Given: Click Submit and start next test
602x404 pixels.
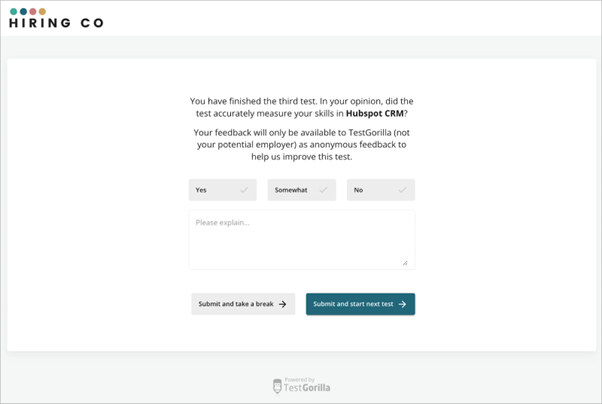Looking at the screenshot, I should (361, 304).
